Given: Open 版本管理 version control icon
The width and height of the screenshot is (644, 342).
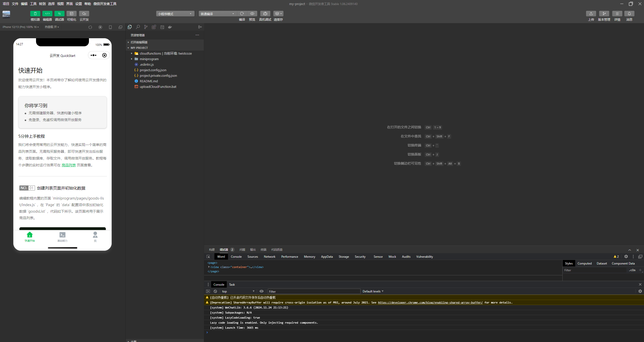Looking at the screenshot, I should [x=604, y=14].
